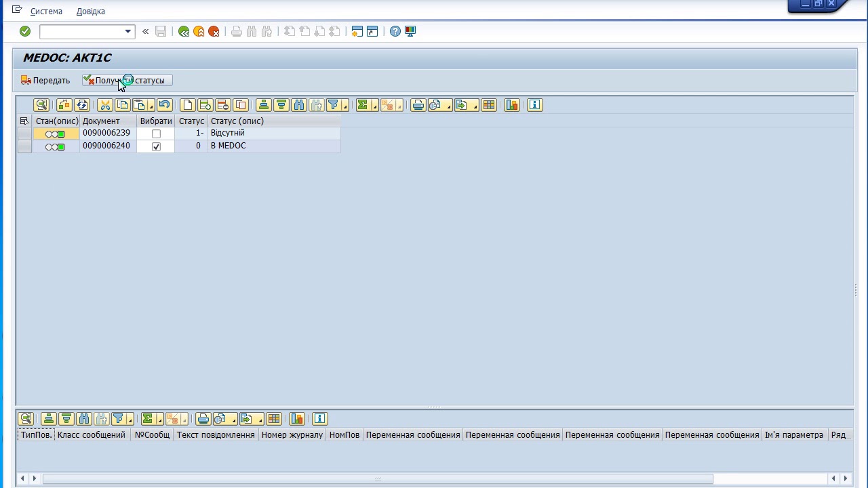Click the Статус (опис) column header
Viewport: 868px width, 488px height.
274,121
